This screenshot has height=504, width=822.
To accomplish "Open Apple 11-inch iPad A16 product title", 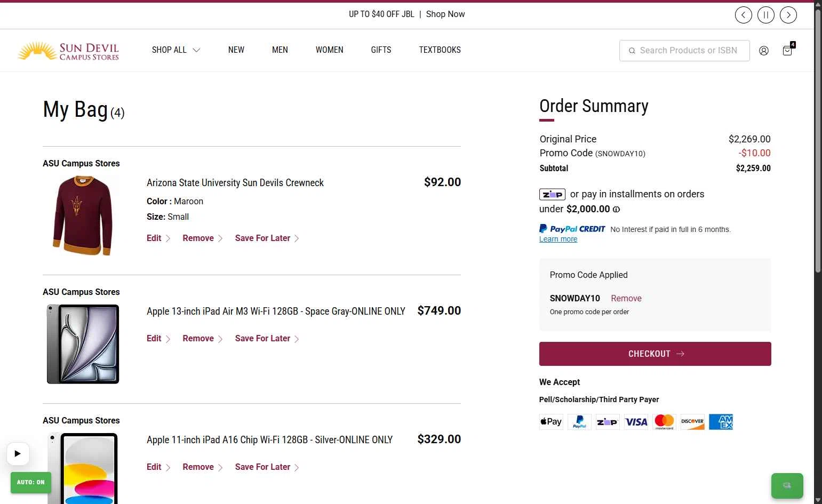I will click(x=269, y=440).
